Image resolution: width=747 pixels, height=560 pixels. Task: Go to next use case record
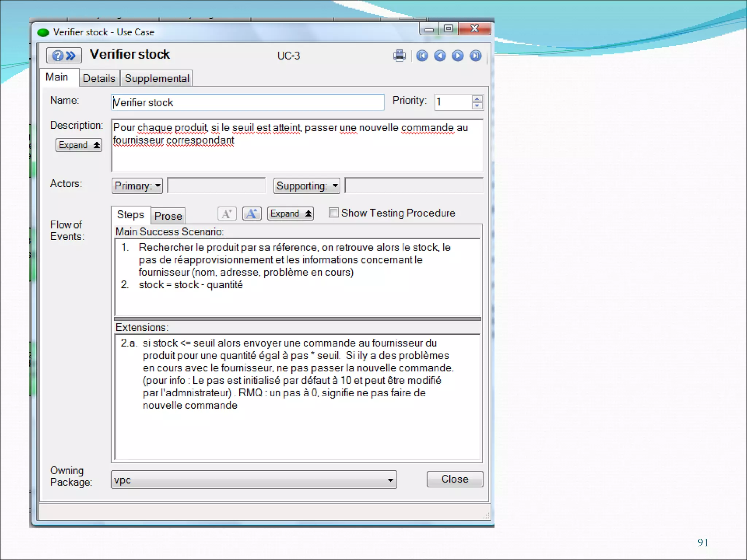pos(458,56)
